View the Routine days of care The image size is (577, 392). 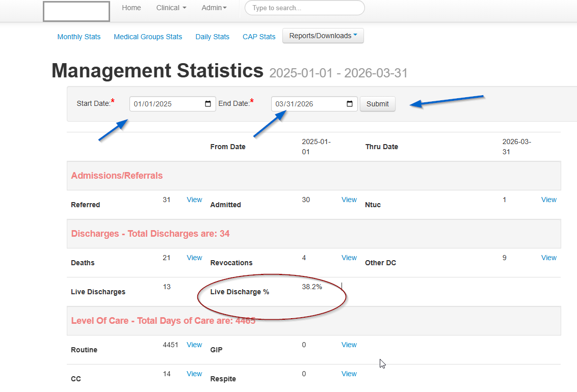[x=194, y=345]
